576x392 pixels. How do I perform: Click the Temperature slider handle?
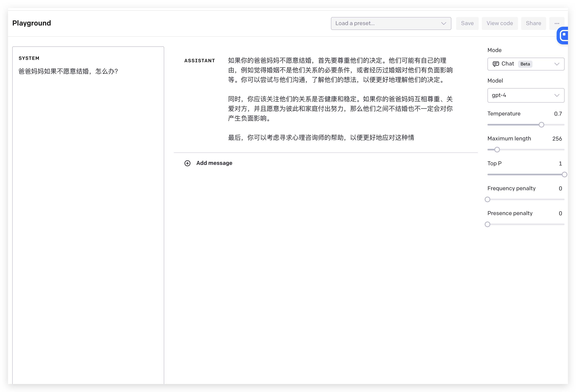[x=541, y=125]
